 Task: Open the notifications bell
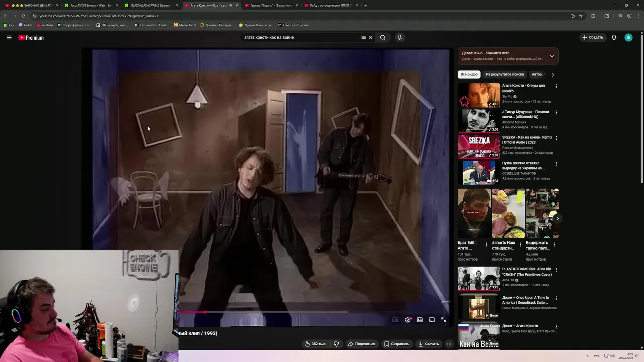614,37
